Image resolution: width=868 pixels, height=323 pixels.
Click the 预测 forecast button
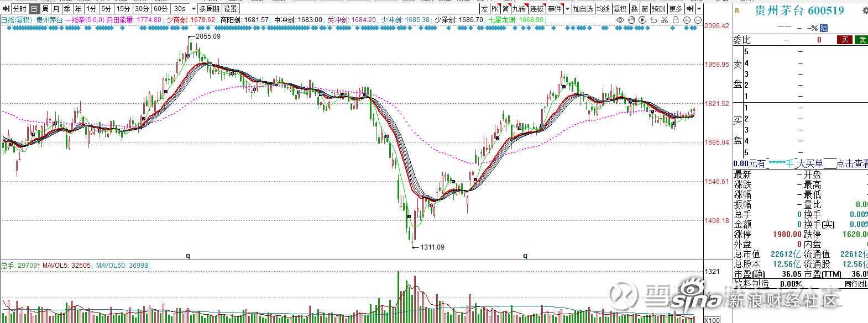coord(658,9)
